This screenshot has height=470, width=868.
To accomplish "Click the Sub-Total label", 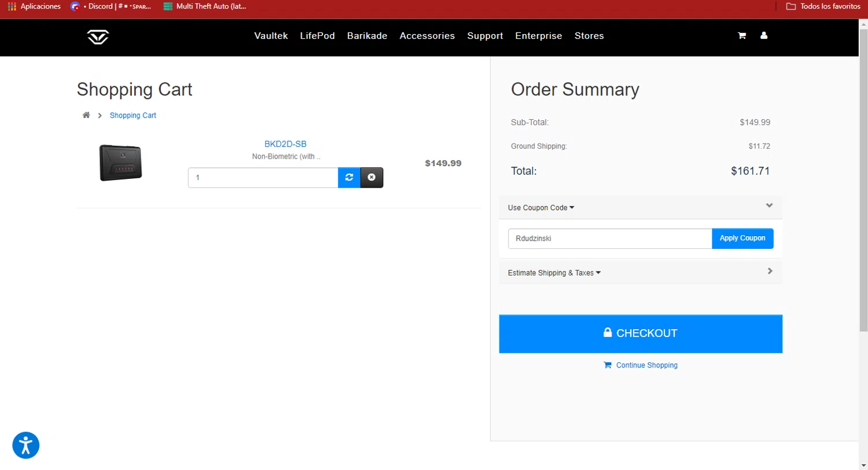I will pos(529,123).
